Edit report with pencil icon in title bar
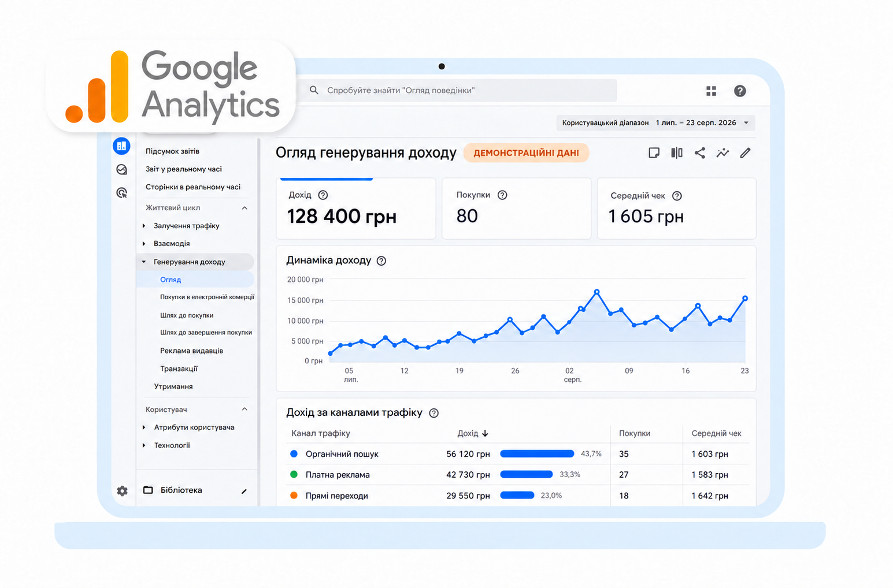The height and width of the screenshot is (588, 893). (745, 152)
